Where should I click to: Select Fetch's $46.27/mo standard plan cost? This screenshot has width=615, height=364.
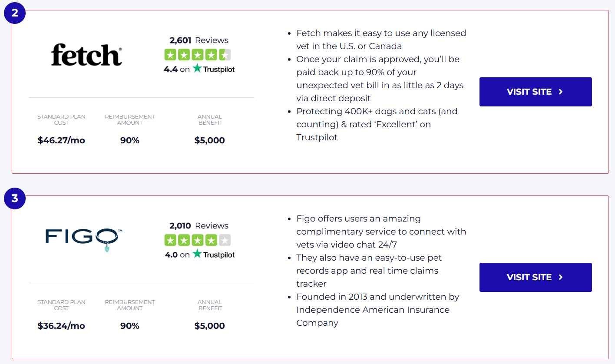click(61, 140)
